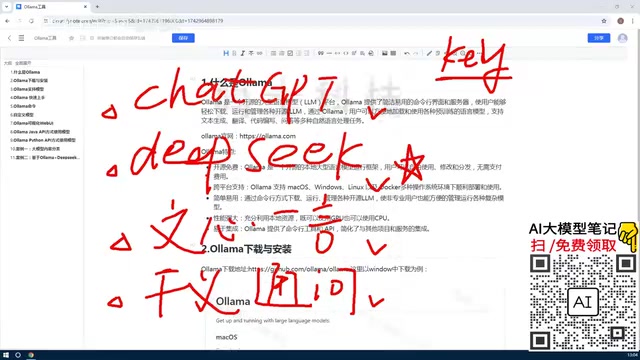Open Windows taskbar search circle
This screenshot has height=360, width=640.
18,355
